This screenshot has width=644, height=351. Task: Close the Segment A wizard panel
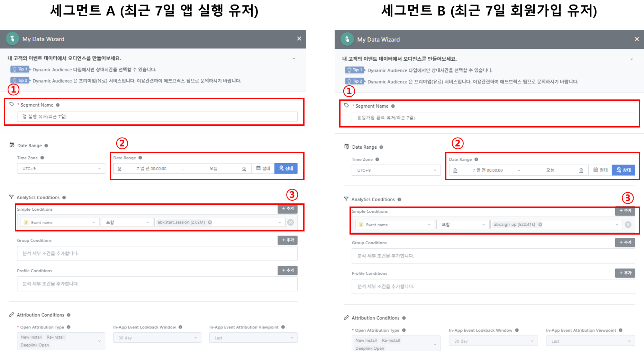point(299,38)
